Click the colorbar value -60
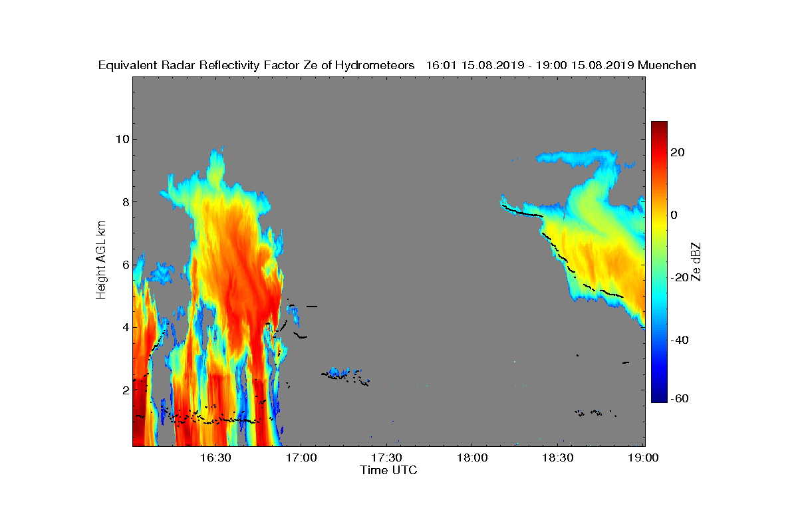798x532 pixels. (x=680, y=398)
